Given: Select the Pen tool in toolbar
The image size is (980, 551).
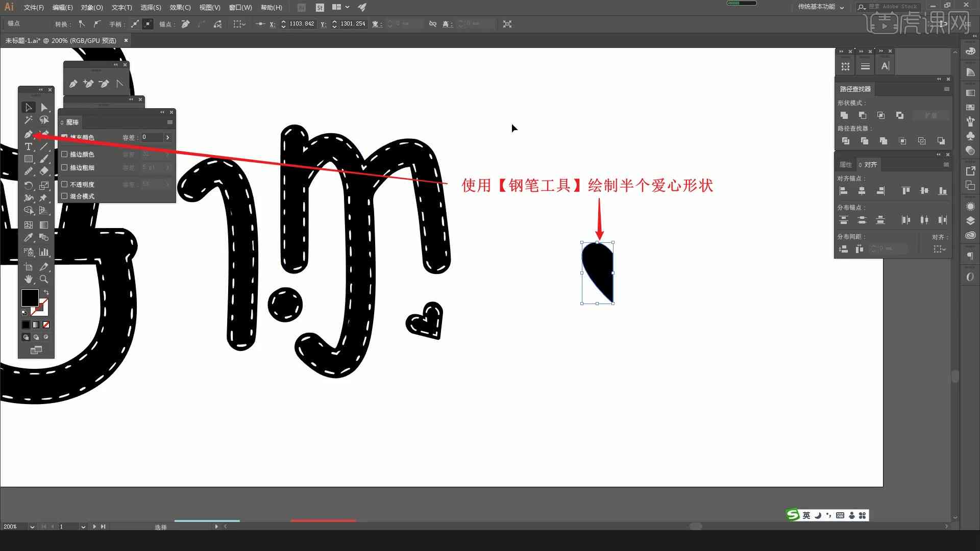Looking at the screenshot, I should pyautogui.click(x=28, y=134).
